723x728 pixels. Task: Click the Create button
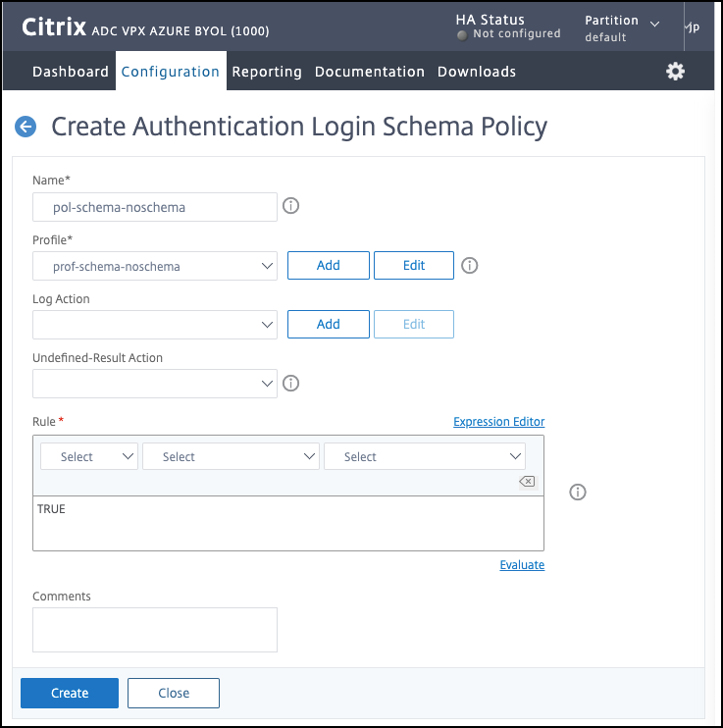pyautogui.click(x=70, y=694)
